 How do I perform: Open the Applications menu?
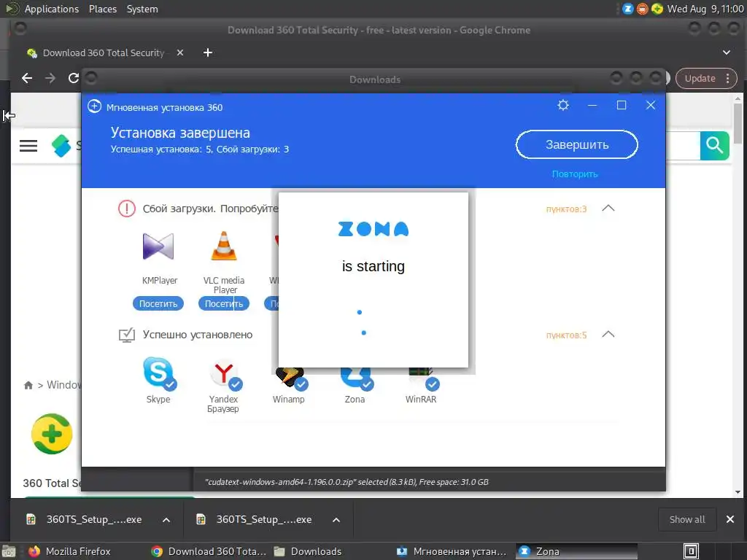tap(52, 9)
